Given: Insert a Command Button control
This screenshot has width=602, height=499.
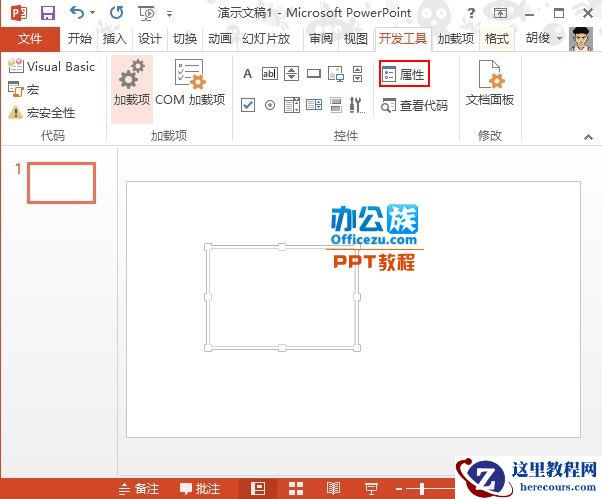Looking at the screenshot, I should (x=314, y=73).
